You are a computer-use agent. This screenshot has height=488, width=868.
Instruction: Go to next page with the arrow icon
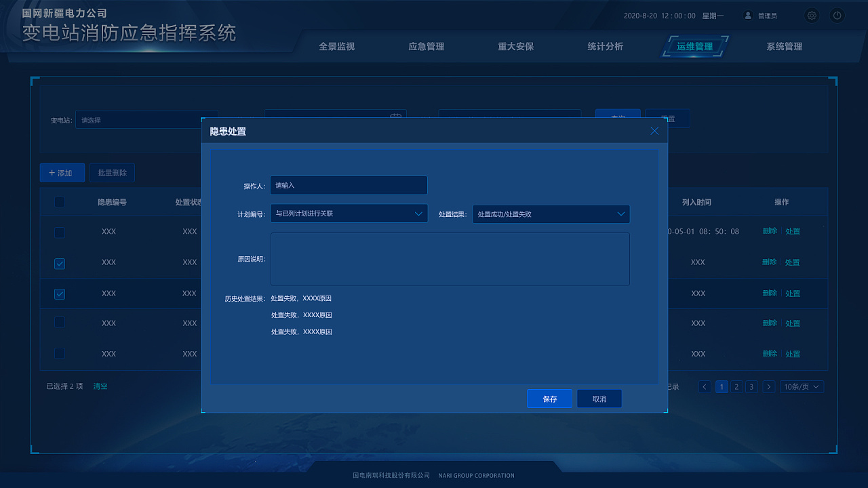click(x=768, y=386)
